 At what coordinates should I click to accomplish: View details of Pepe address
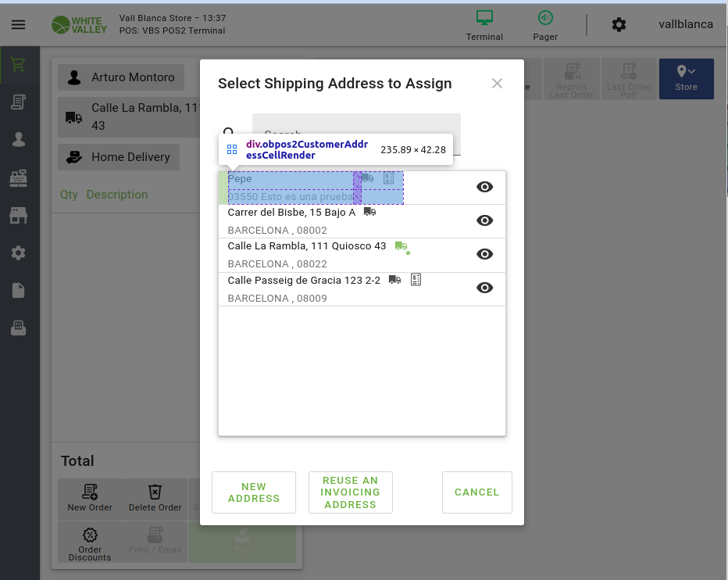pyautogui.click(x=484, y=187)
